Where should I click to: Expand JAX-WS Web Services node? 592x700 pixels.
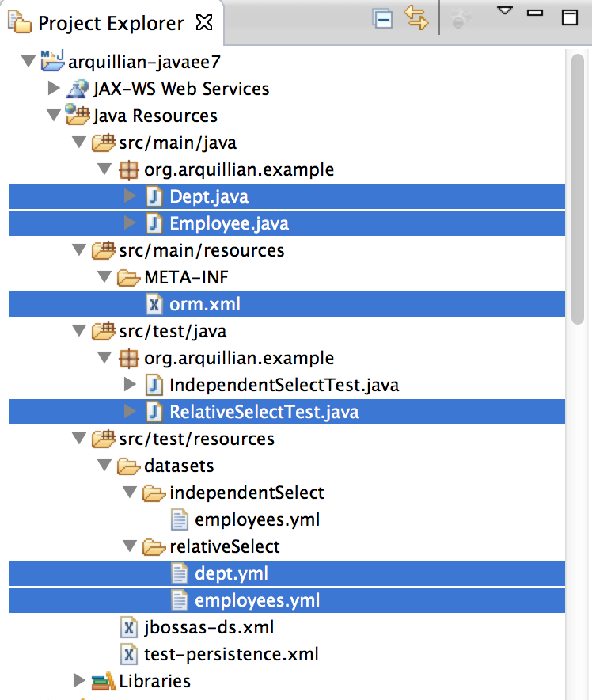point(54,88)
